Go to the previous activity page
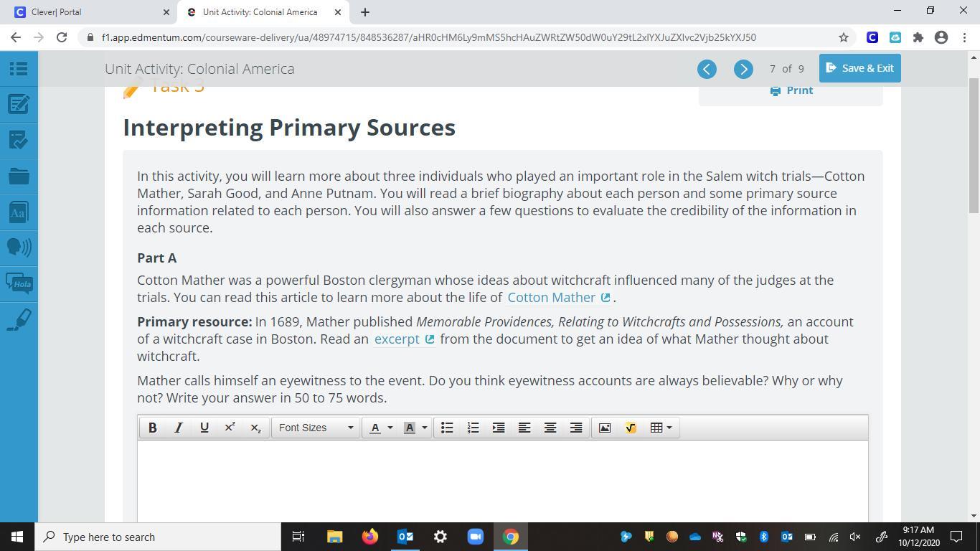 pos(707,69)
